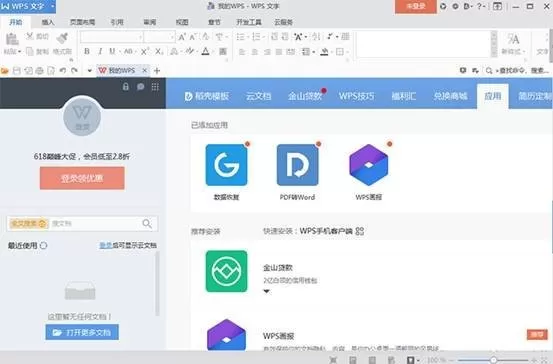
Task: Click the QR code icon beside WPS手机客户端
Action: [359, 231]
